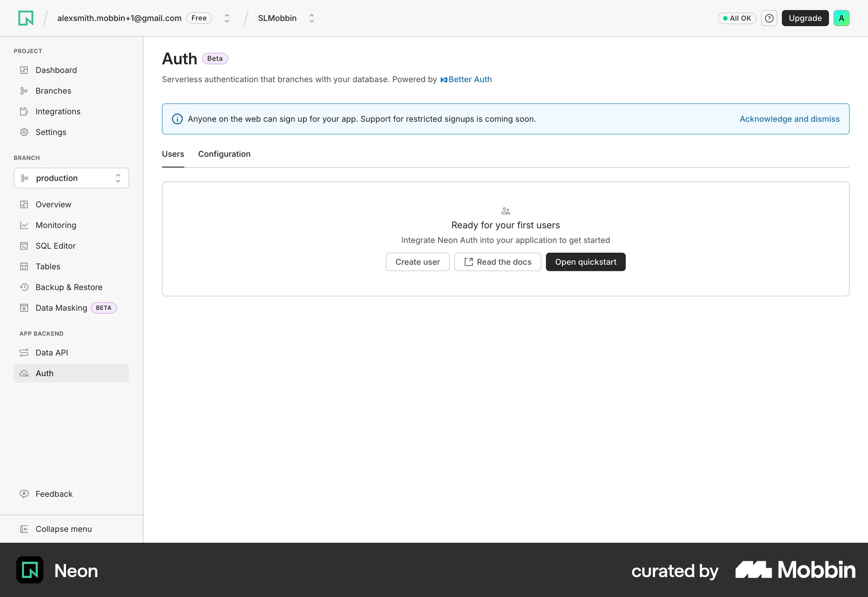
Task: Click the info icon in the banner
Action: [x=177, y=119]
